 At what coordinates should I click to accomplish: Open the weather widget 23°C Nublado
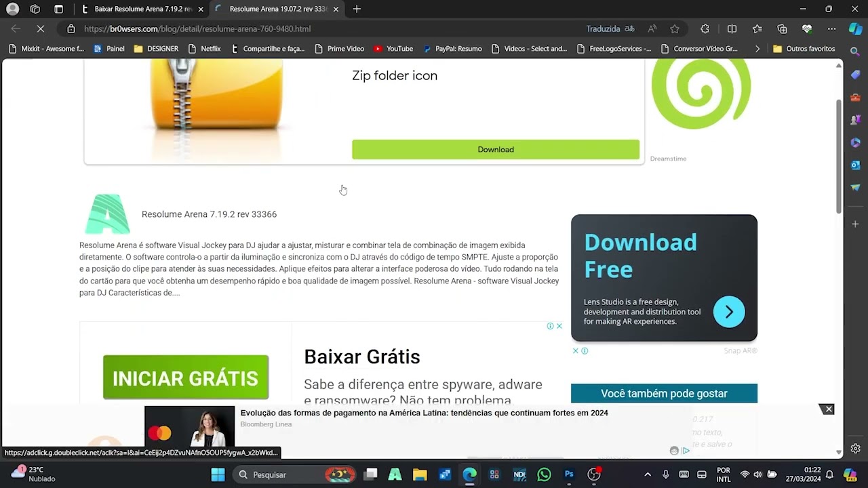pyautogui.click(x=34, y=474)
